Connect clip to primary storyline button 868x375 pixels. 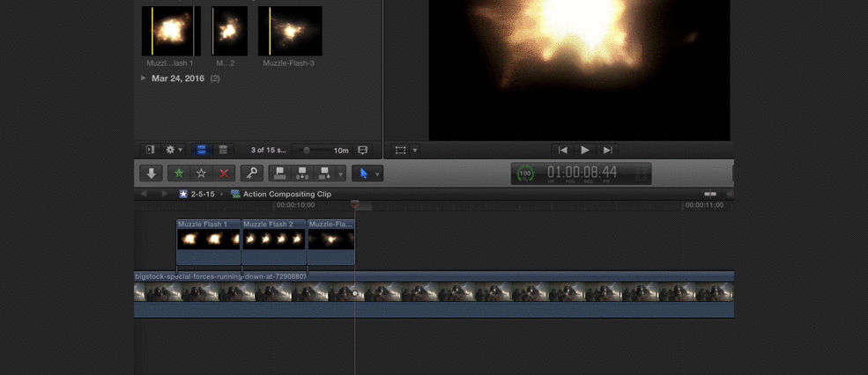point(280,173)
